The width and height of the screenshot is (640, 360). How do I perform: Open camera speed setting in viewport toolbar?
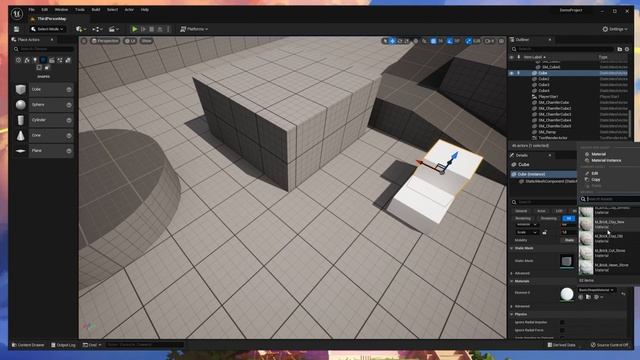pos(489,41)
